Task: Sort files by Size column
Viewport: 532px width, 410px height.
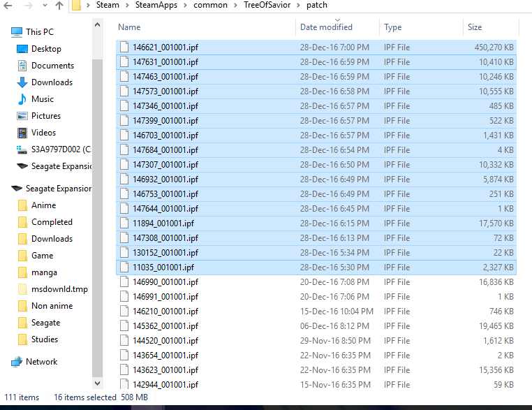Action: (475, 27)
